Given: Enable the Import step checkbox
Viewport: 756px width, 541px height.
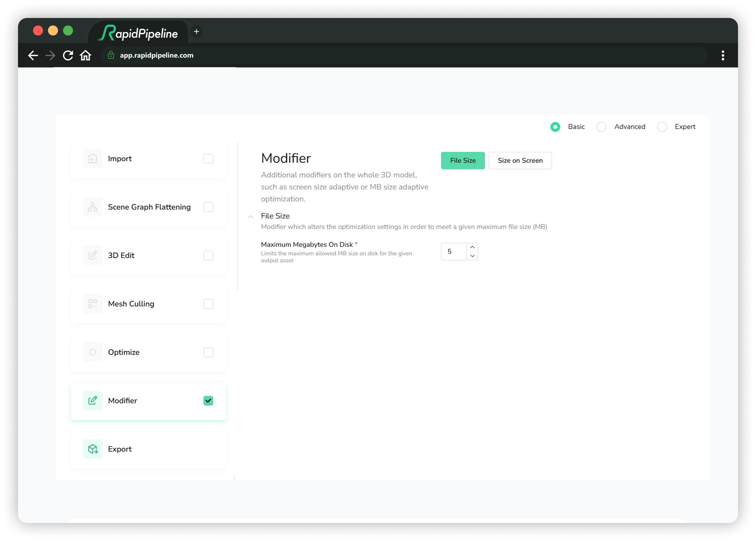Looking at the screenshot, I should click(x=208, y=159).
